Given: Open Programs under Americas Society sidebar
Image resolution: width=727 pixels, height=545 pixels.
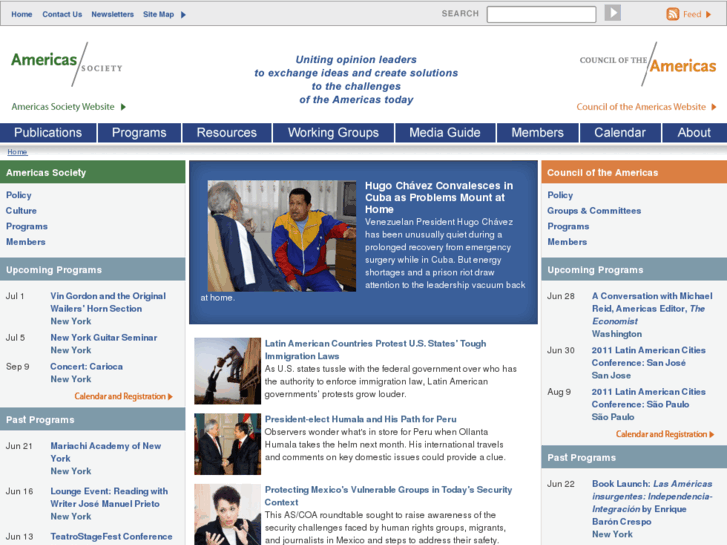Looking at the screenshot, I should (x=26, y=226).
